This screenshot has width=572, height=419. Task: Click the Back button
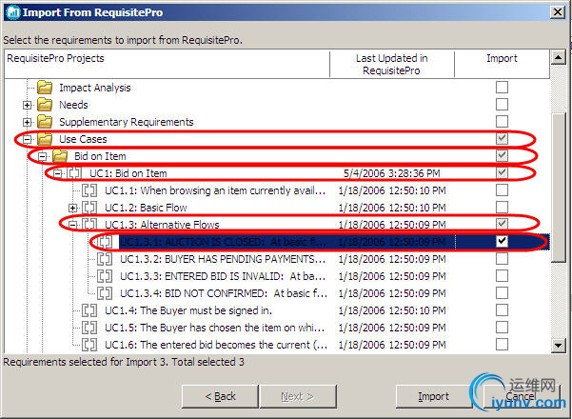click(220, 396)
